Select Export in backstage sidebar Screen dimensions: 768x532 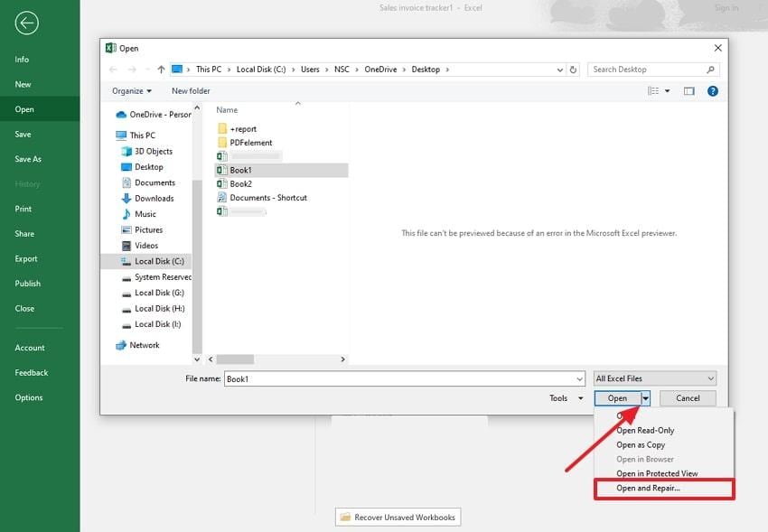[26, 259]
